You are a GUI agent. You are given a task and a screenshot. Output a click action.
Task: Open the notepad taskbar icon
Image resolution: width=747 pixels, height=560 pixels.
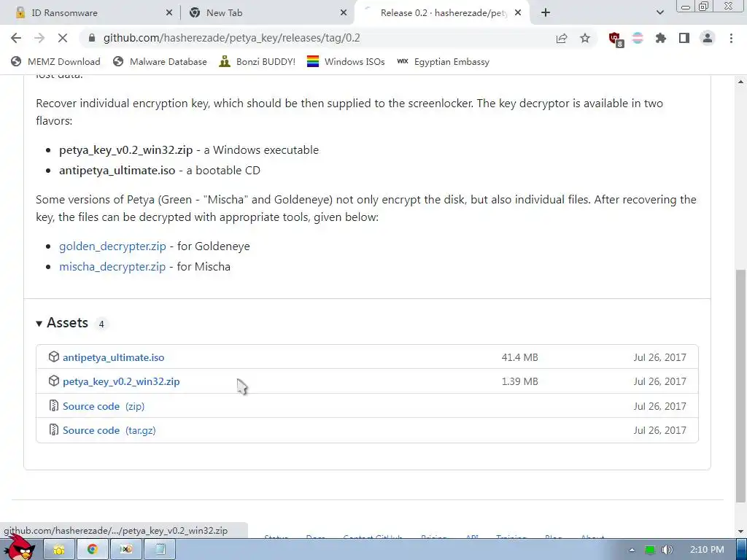pyautogui.click(x=160, y=550)
